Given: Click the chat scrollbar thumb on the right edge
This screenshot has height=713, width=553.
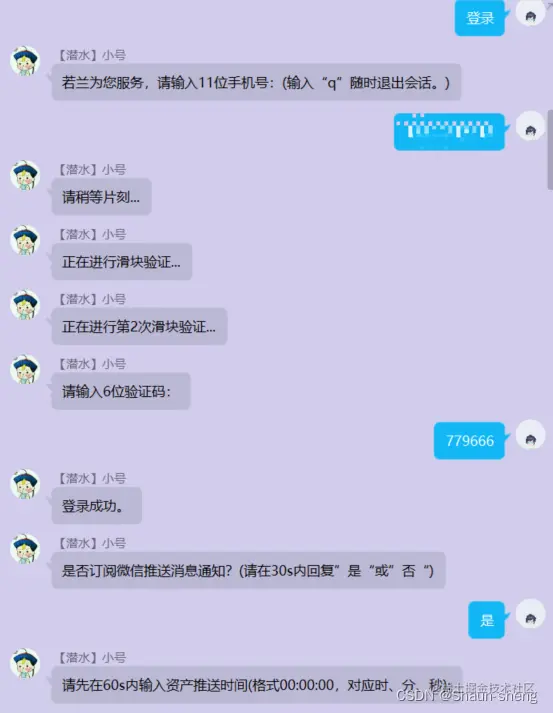Looking at the screenshot, I should click(x=550, y=150).
